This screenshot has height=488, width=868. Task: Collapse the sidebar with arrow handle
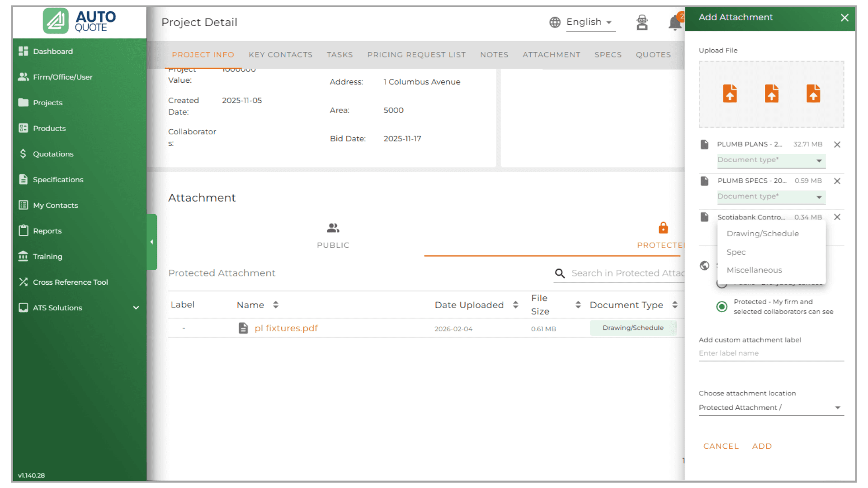pos(152,242)
